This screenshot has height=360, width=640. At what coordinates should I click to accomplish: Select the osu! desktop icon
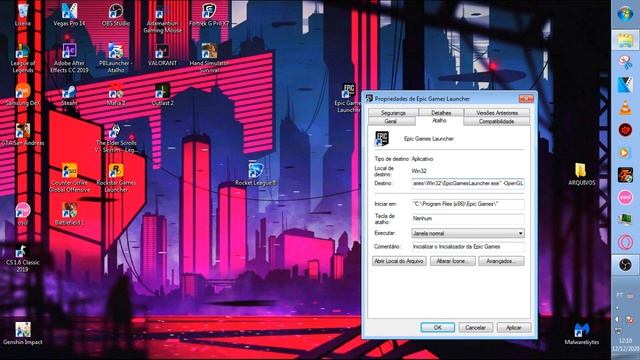22,214
